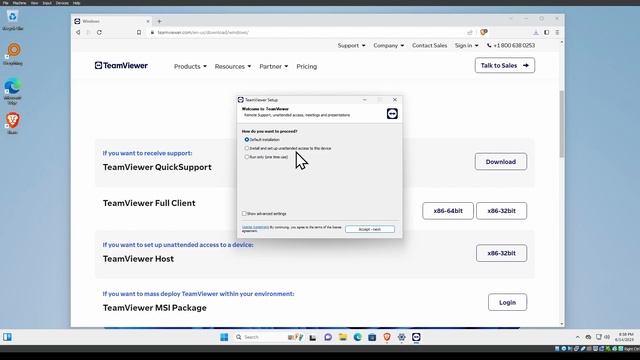The height and width of the screenshot is (360, 640).
Task: Click the TeamViewer website logo
Action: coord(121,65)
